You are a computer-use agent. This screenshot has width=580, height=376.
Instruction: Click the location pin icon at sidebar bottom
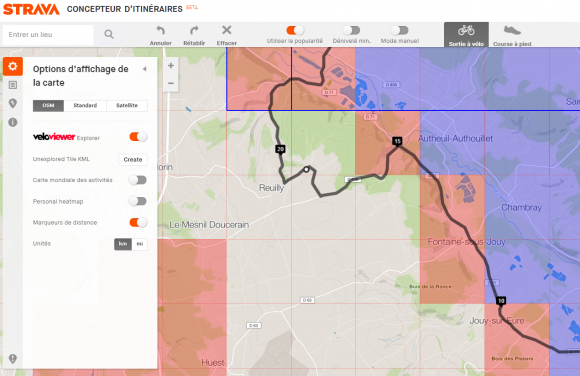pos(13,359)
